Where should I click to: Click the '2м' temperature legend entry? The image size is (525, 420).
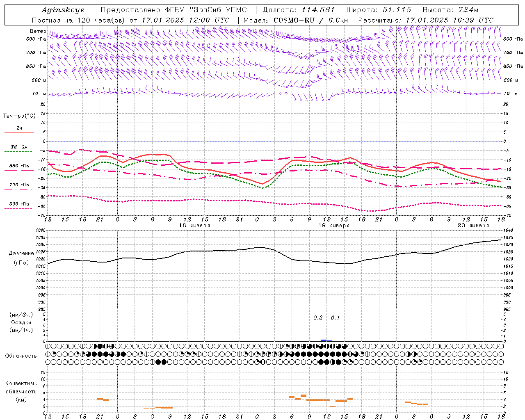tap(19, 128)
